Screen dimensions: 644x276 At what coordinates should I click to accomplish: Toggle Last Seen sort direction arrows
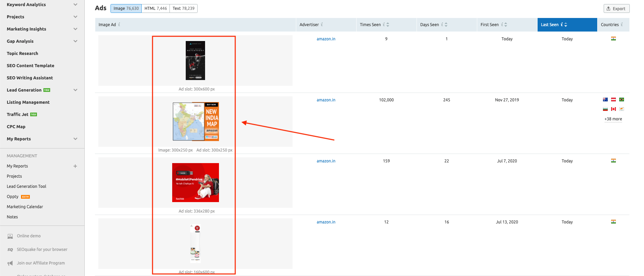click(x=566, y=24)
